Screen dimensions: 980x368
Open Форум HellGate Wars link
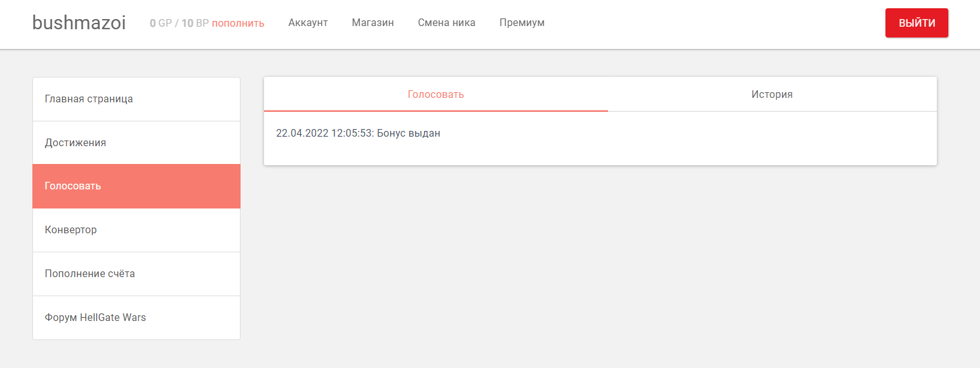[136, 318]
